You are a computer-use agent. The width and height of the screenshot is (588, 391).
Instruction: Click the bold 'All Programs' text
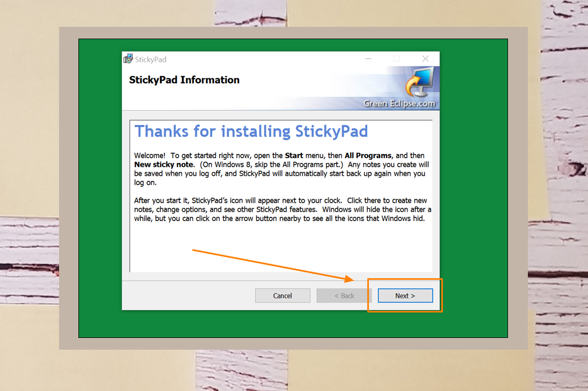tap(368, 156)
